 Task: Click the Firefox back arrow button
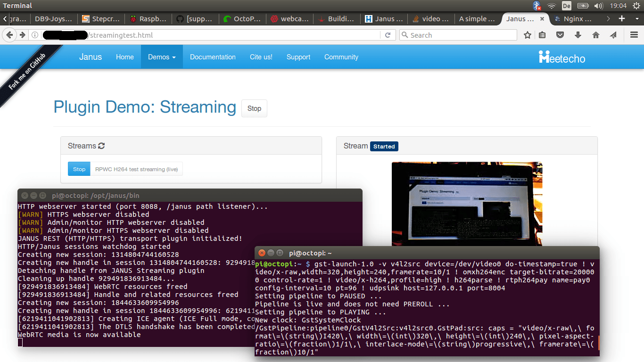click(x=10, y=35)
